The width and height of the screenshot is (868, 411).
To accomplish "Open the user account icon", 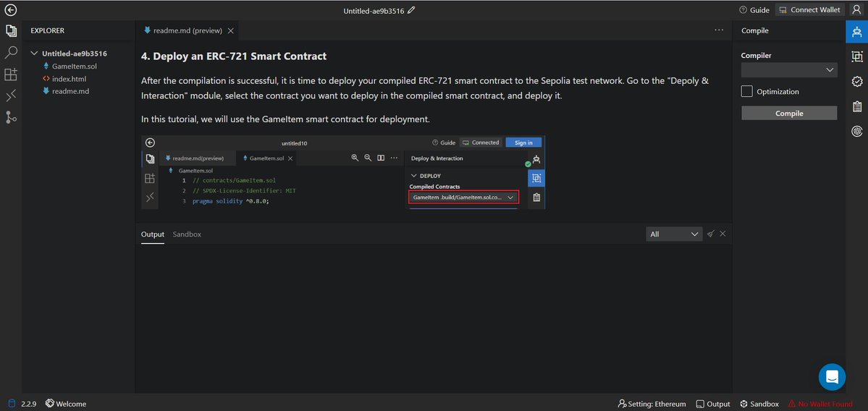I will point(856,10).
